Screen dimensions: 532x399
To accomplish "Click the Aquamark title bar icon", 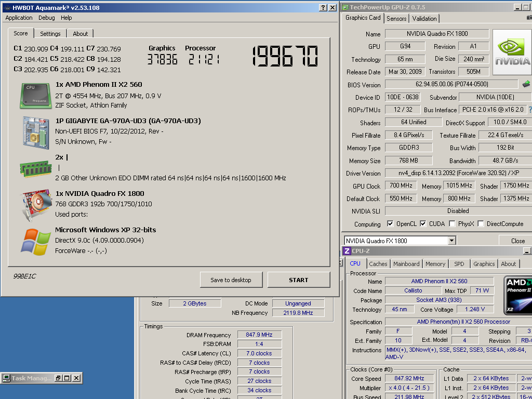I will point(8,8).
